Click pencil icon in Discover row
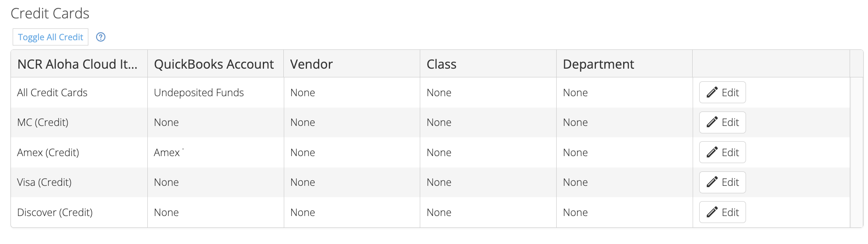The height and width of the screenshot is (244, 868). coord(712,212)
